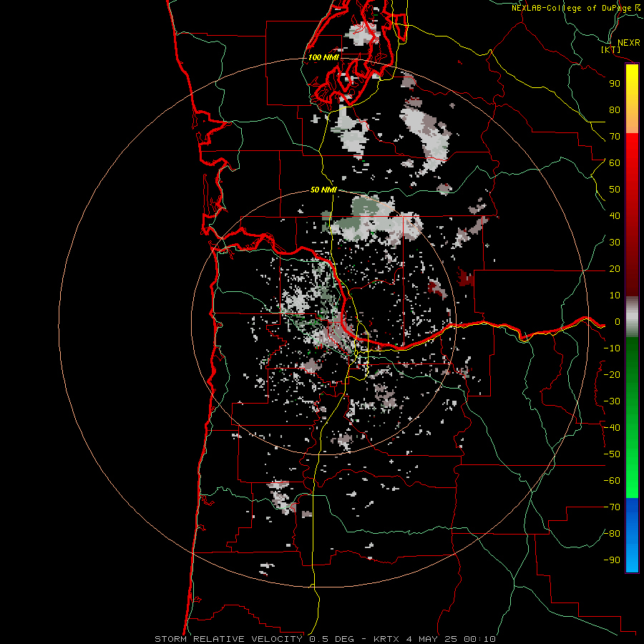Click the gray zero-velocity segment of the color bar
The height and width of the screenshot is (644, 644).
(632, 317)
